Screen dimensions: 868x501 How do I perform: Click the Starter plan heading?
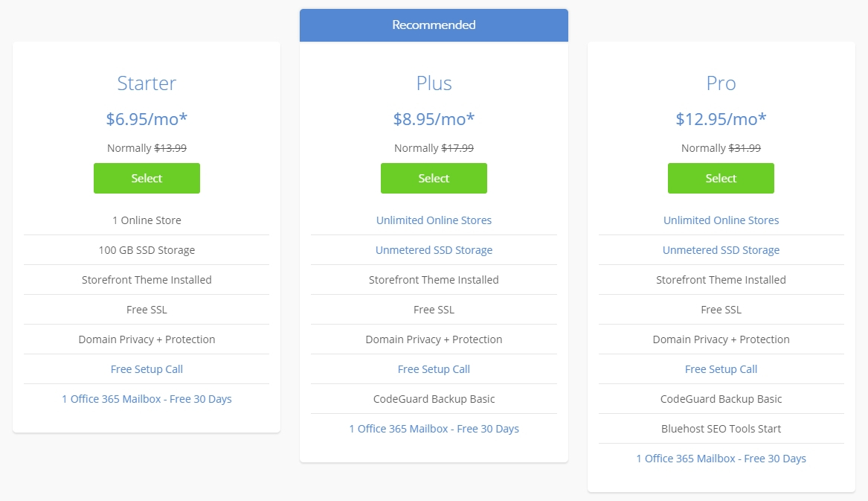pyautogui.click(x=147, y=83)
